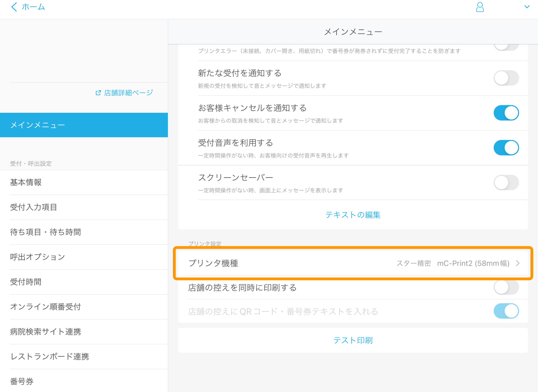The image size is (538, 392).
Task: Open 基本情報 settings
Action: point(84,182)
